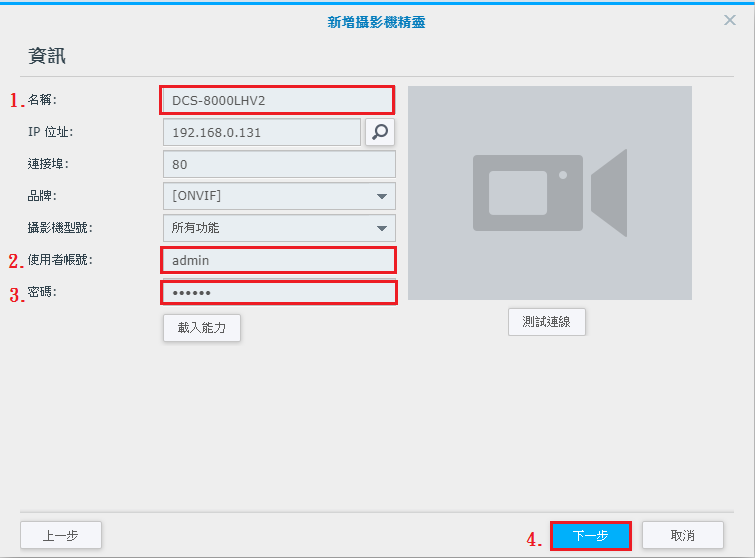Click the magnifier search icon beside IP address

click(x=380, y=132)
